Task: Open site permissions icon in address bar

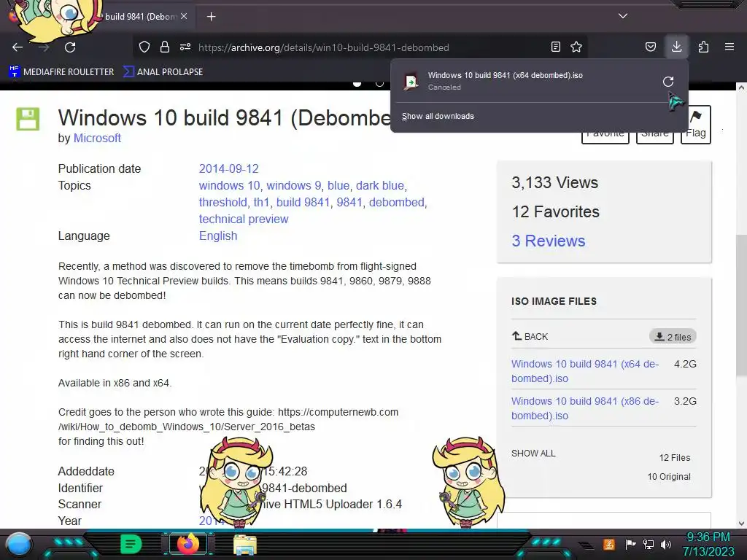Action: coord(185,47)
